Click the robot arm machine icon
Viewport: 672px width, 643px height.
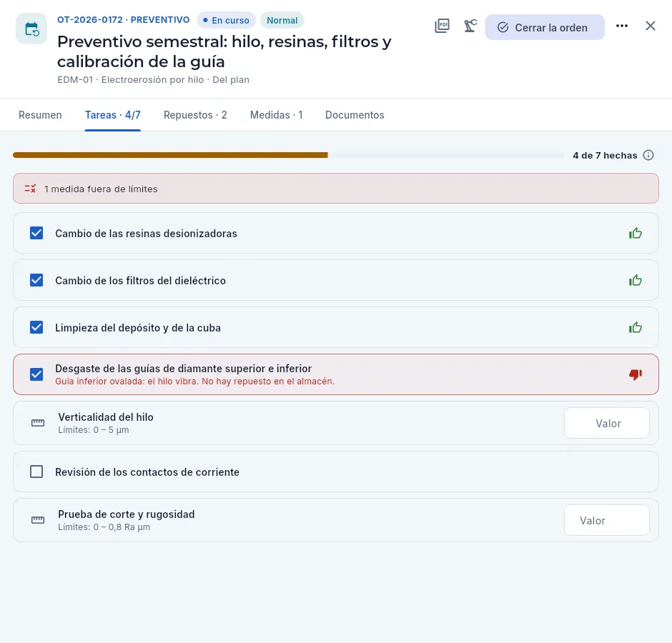470,26
